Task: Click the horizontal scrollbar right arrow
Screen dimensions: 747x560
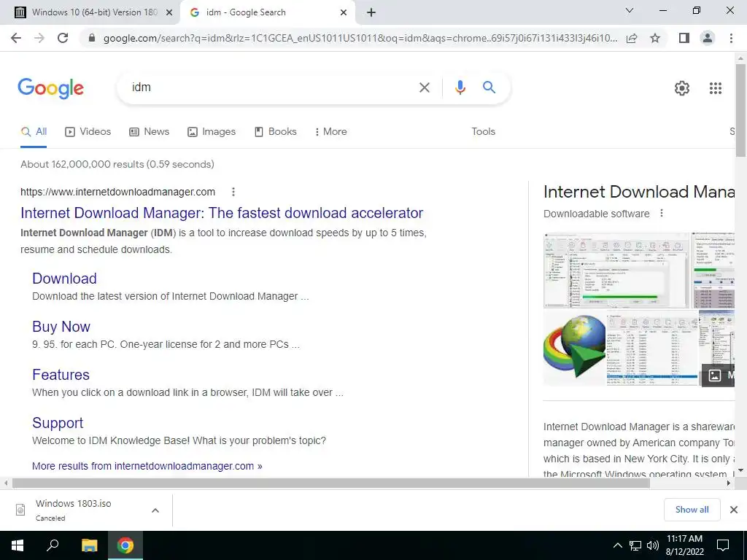Action: [x=728, y=483]
